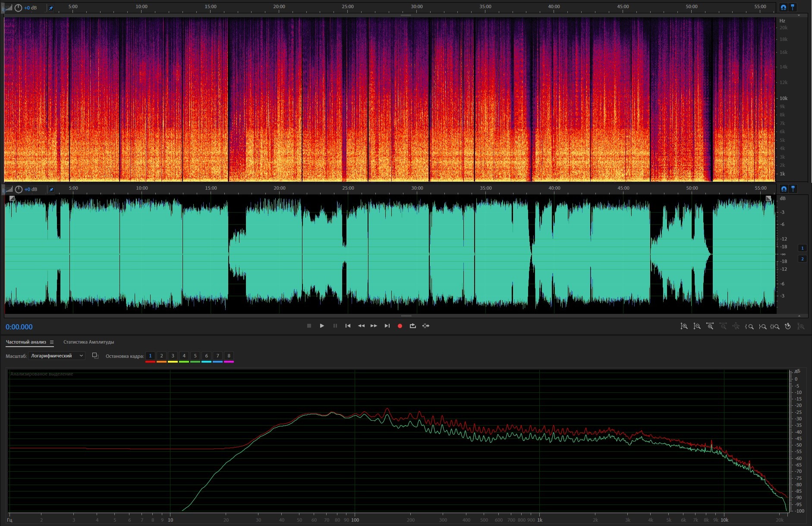812x526 pixels.
Task: Adjust the spectrogram +0 dB volume knob
Action: 18,8
